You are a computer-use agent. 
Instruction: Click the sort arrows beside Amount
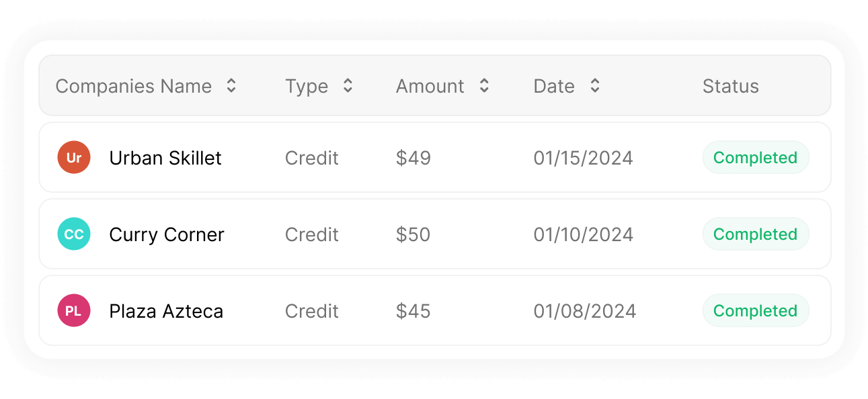pyautogui.click(x=483, y=86)
